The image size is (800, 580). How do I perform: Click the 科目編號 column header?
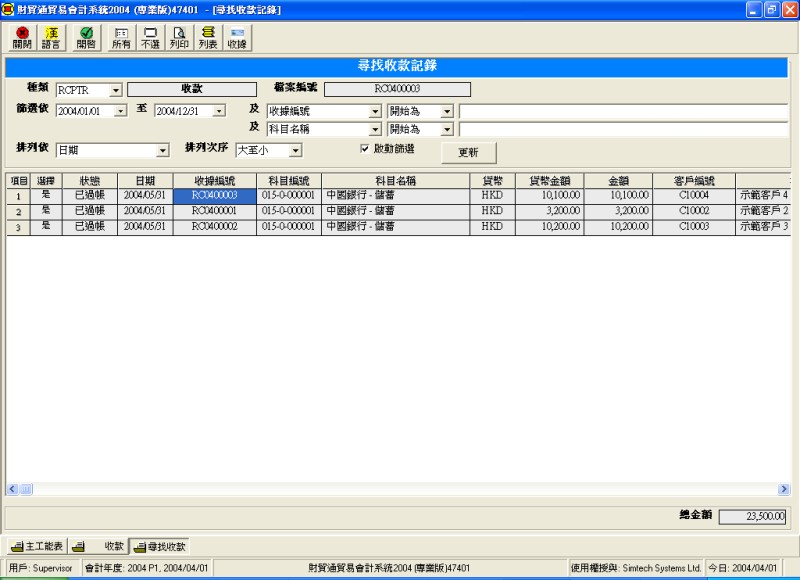pos(289,181)
